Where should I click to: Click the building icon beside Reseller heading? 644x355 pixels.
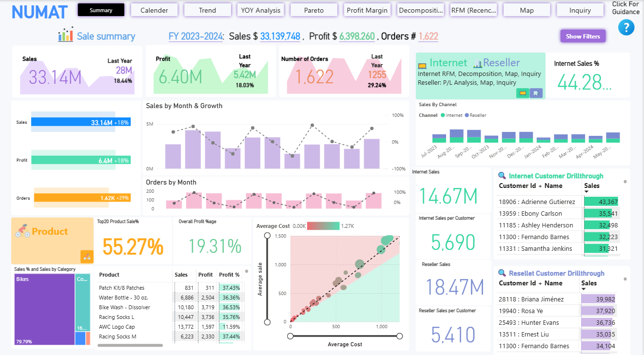[x=477, y=63]
